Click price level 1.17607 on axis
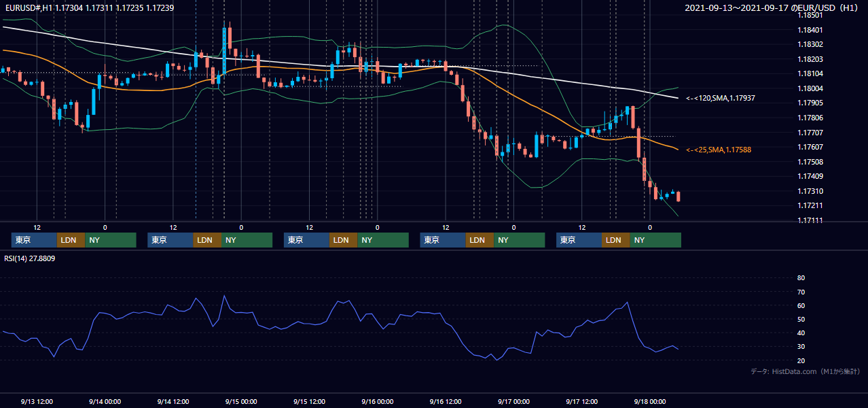The height and width of the screenshot is (408, 868). [x=810, y=147]
